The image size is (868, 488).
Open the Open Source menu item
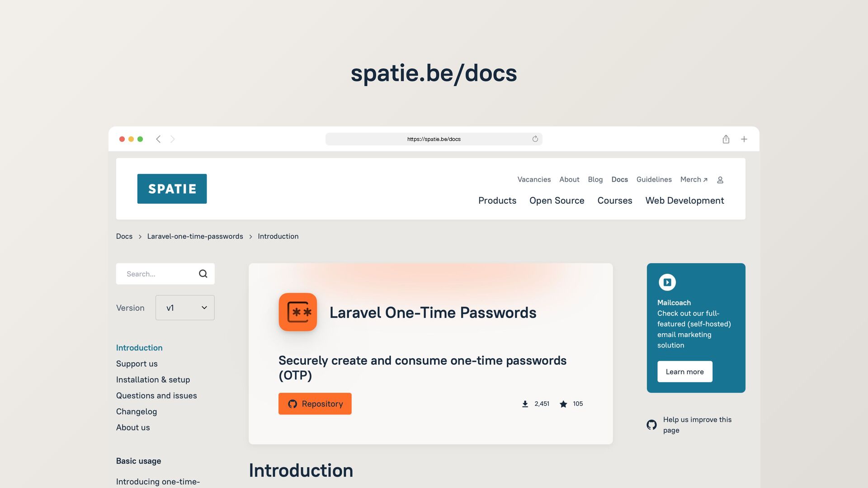click(x=557, y=201)
